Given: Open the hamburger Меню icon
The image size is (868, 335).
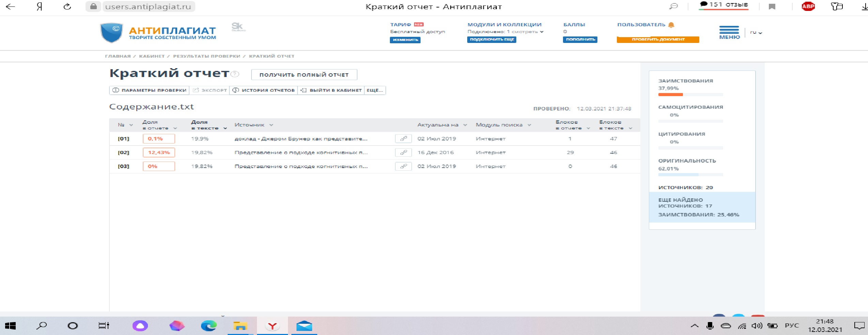Looking at the screenshot, I should coord(729,30).
